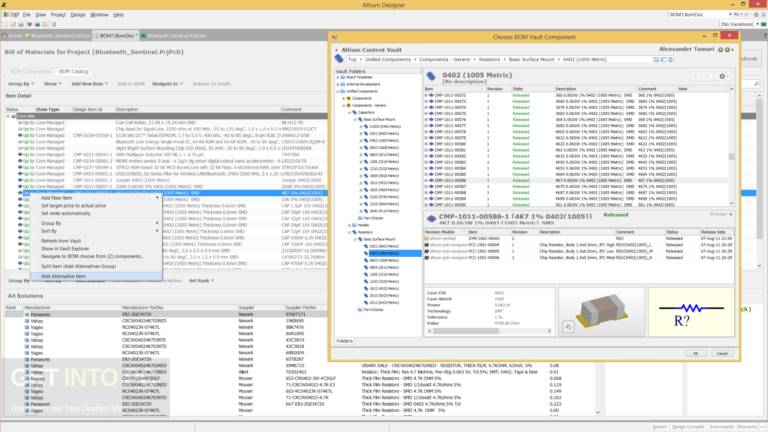The width and height of the screenshot is (768, 432).
Task: Open the DXP menu
Action: [12, 15]
